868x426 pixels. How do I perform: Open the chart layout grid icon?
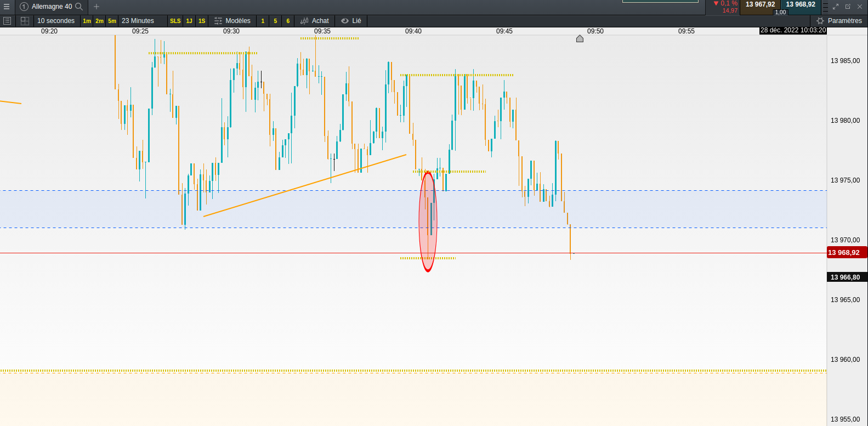(25, 21)
